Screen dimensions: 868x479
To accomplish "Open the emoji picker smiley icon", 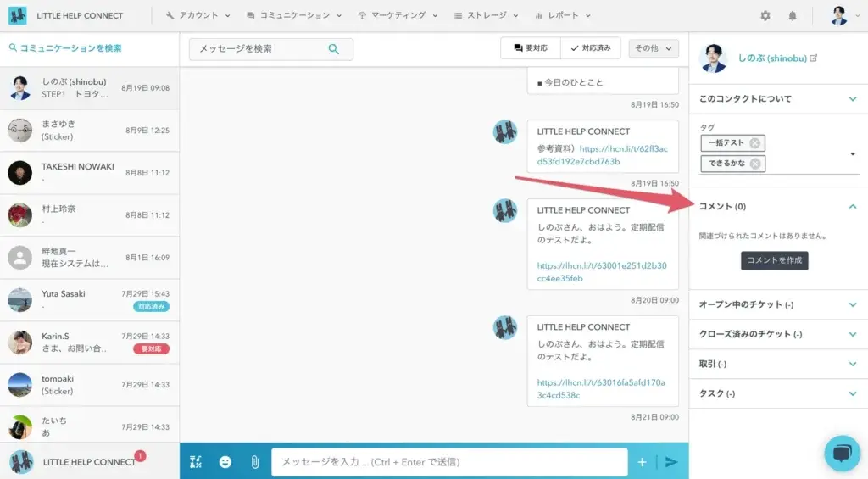I will click(225, 462).
